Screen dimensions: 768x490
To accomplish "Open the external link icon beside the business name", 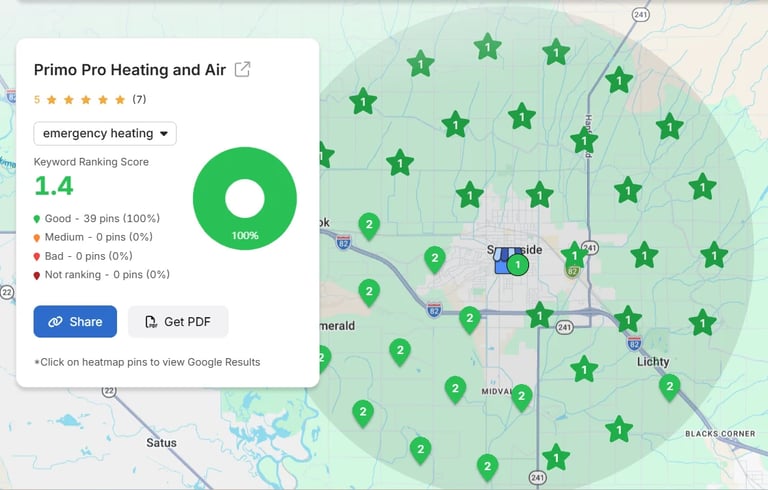I will coord(242,70).
